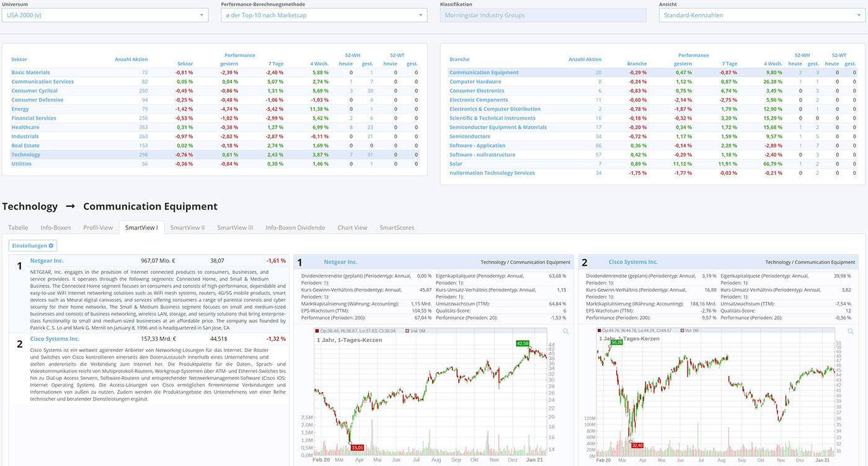The image size is (868, 466).
Task: Click Cisco daily change -1,32 %
Action: point(276,339)
